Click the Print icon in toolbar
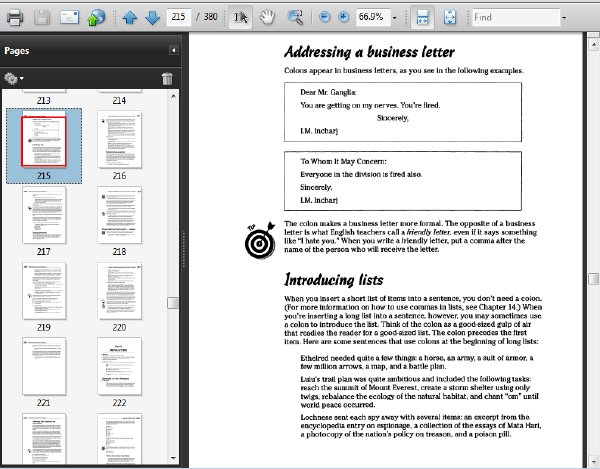 coord(15,17)
